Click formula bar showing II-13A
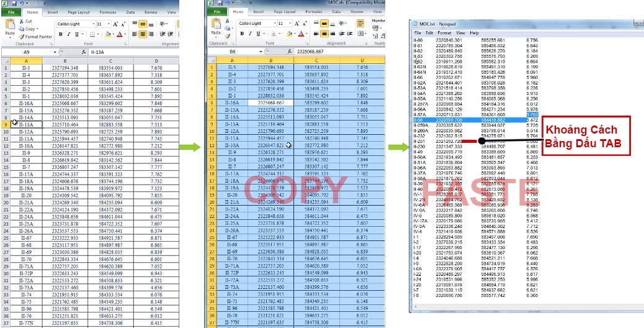The image size is (644, 328). 133,52
